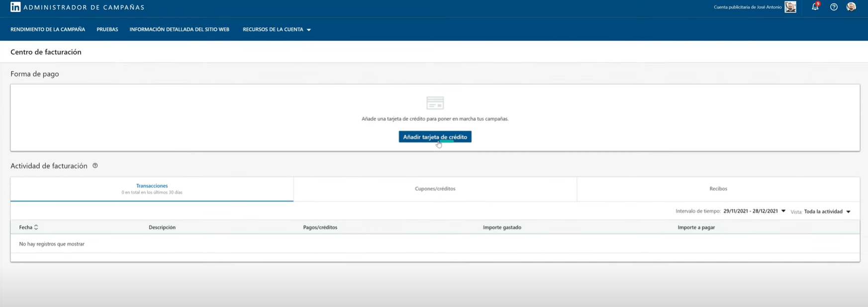Click the Descripción column header
Viewport: 868px width, 307px height.
162,227
